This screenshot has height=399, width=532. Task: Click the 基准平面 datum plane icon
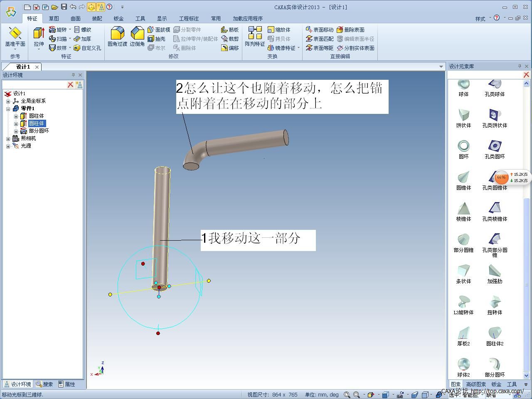click(15, 37)
